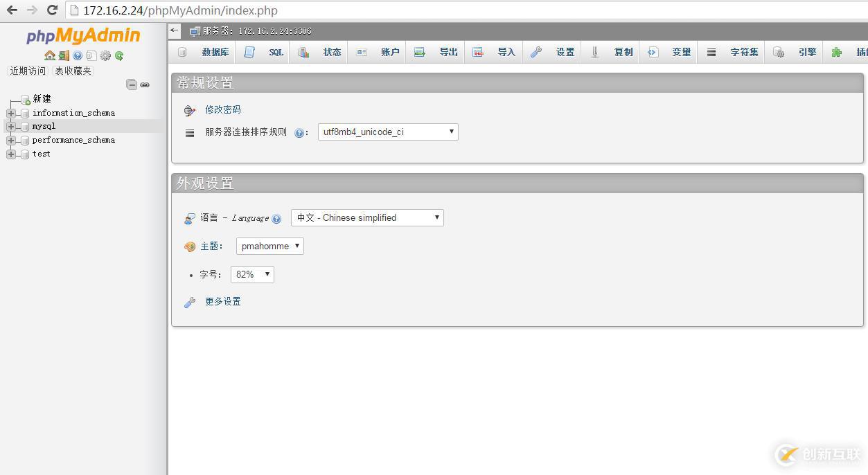
Task: Open navigation panel settings gear icon
Action: point(105,55)
